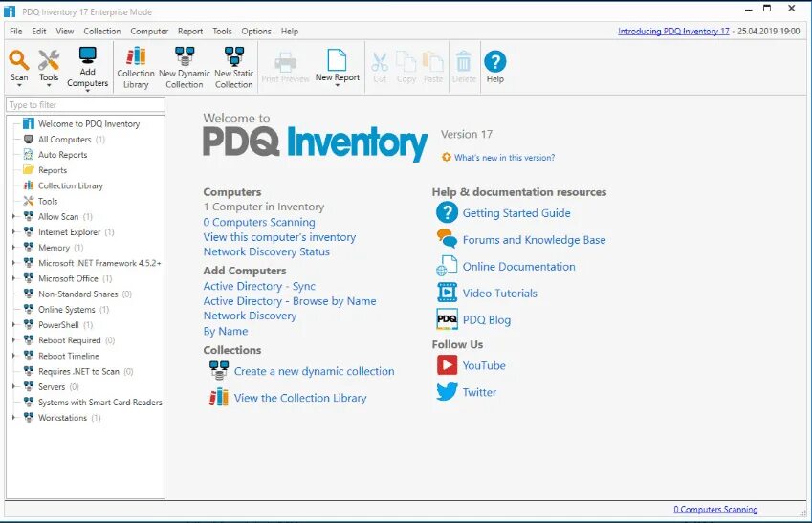
Task: Click the Video Tutorials film icon
Action: pyautogui.click(x=447, y=292)
